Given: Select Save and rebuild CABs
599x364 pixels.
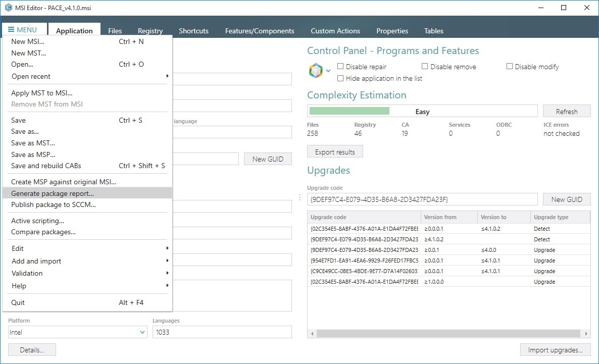Looking at the screenshot, I should (87, 166).
